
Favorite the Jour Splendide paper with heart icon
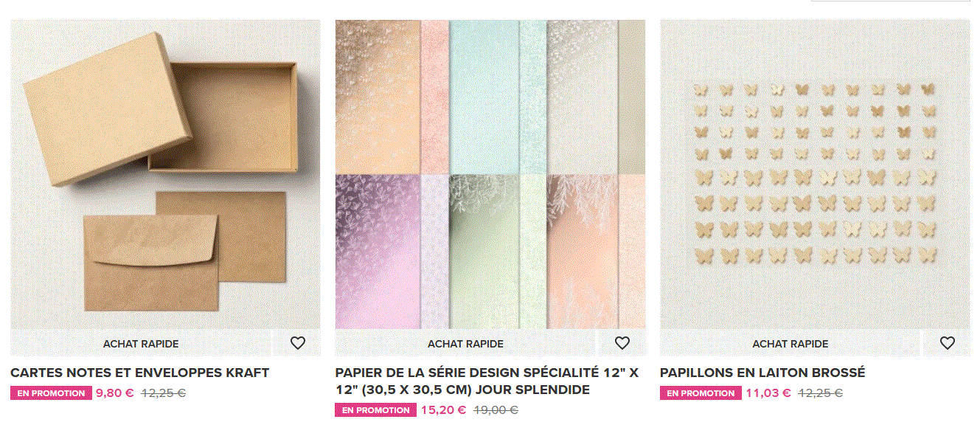(622, 343)
